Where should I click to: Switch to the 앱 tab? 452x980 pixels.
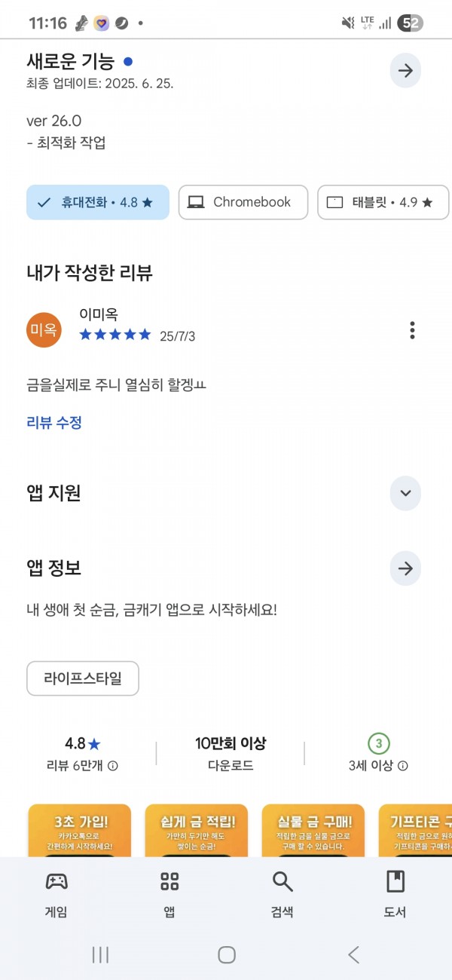coord(169,894)
